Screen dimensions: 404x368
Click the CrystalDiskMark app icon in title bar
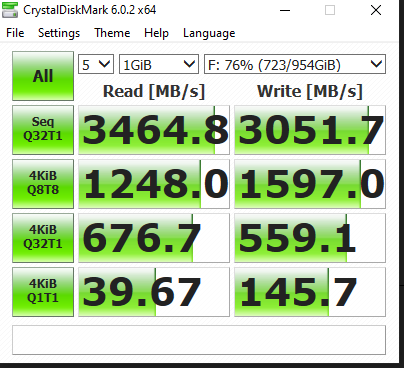[x=10, y=9]
